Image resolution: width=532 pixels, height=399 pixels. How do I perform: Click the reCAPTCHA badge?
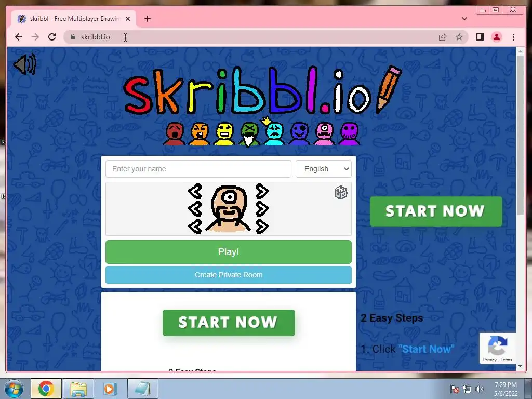[x=497, y=348]
